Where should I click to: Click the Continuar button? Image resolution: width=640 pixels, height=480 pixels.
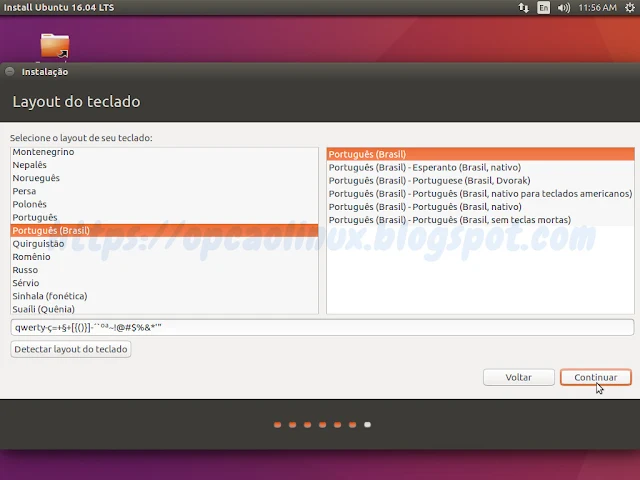click(x=596, y=377)
